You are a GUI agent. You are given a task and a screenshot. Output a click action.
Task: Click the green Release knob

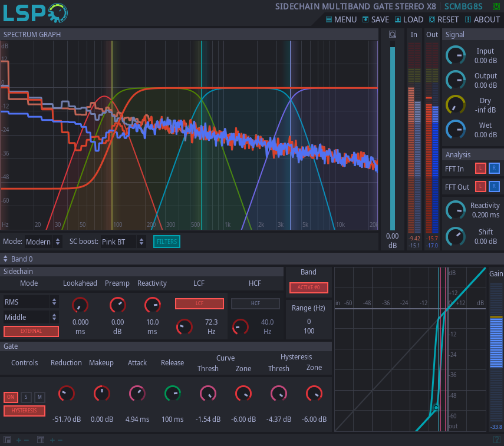click(x=173, y=394)
